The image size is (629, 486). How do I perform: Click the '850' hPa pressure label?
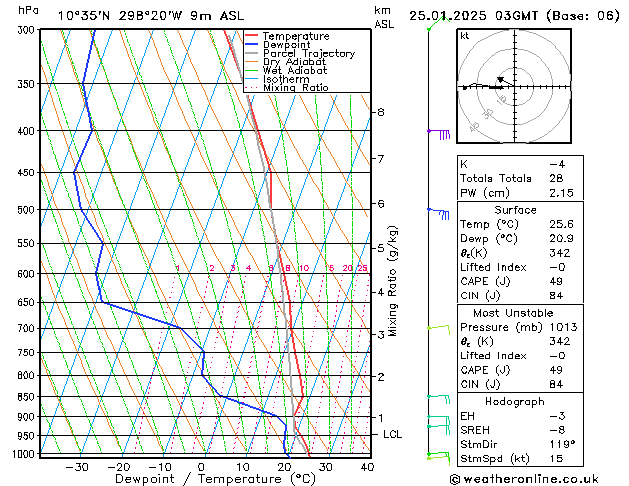pos(28,397)
